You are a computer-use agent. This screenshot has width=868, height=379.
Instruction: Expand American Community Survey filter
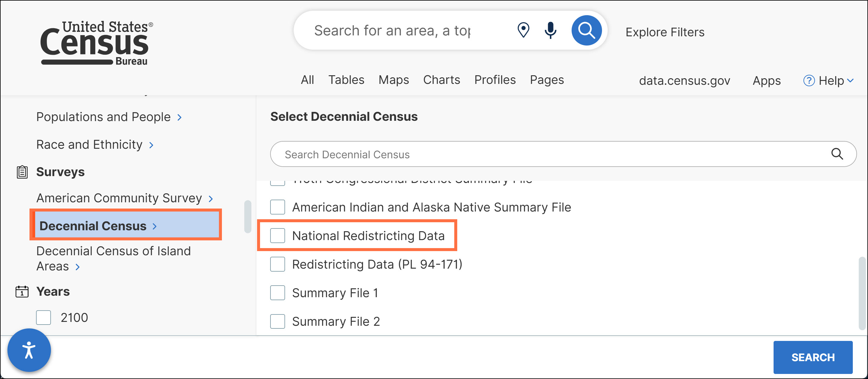pyautogui.click(x=211, y=199)
